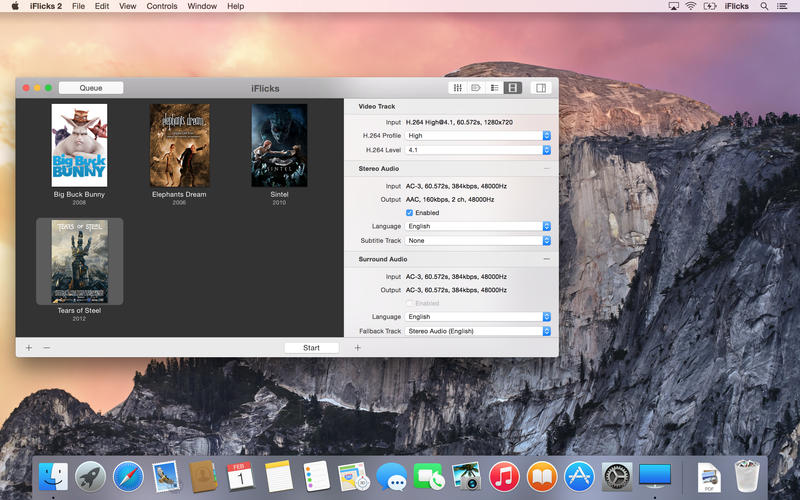The height and width of the screenshot is (500, 800).
Task: Click the plus icon right of Start
Action: point(358,348)
